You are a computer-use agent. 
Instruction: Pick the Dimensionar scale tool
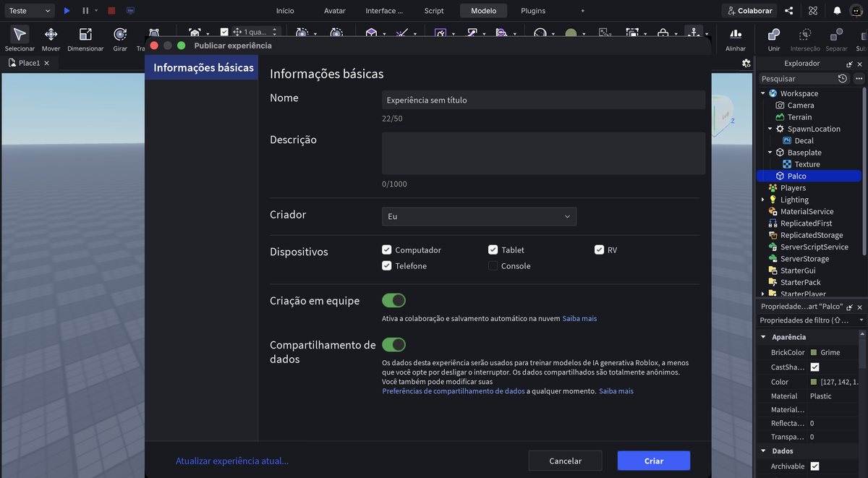pos(85,39)
